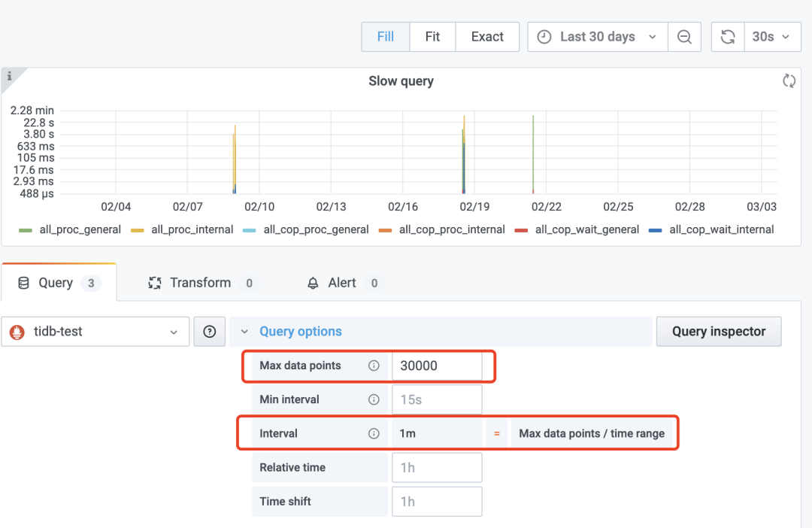This screenshot has width=812, height=528.
Task: Switch to Fit view mode
Action: point(432,37)
